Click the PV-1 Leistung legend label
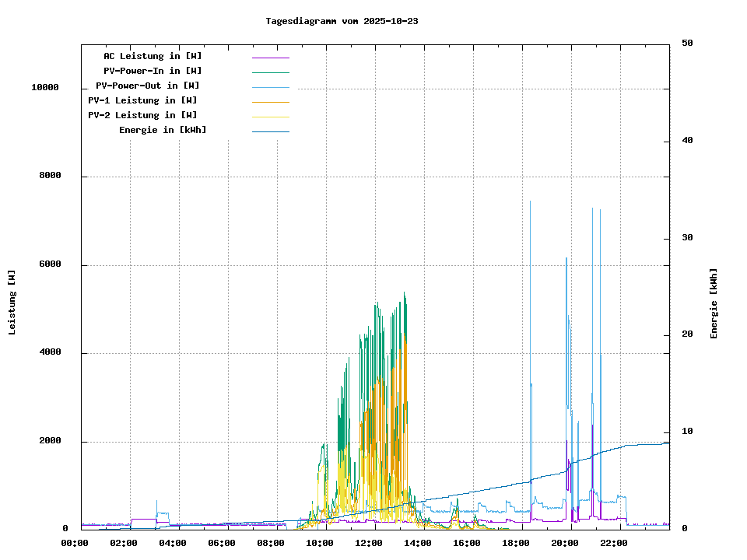The image size is (747, 560). tap(142, 100)
